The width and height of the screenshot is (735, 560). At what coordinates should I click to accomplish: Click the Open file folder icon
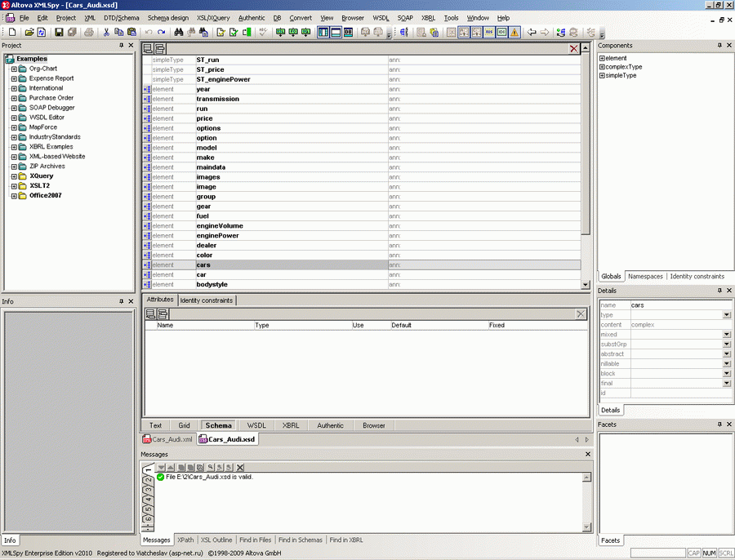point(29,32)
